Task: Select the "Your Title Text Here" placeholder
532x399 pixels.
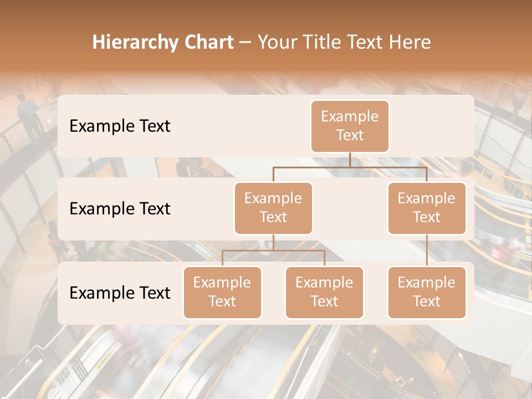Action: click(344, 42)
